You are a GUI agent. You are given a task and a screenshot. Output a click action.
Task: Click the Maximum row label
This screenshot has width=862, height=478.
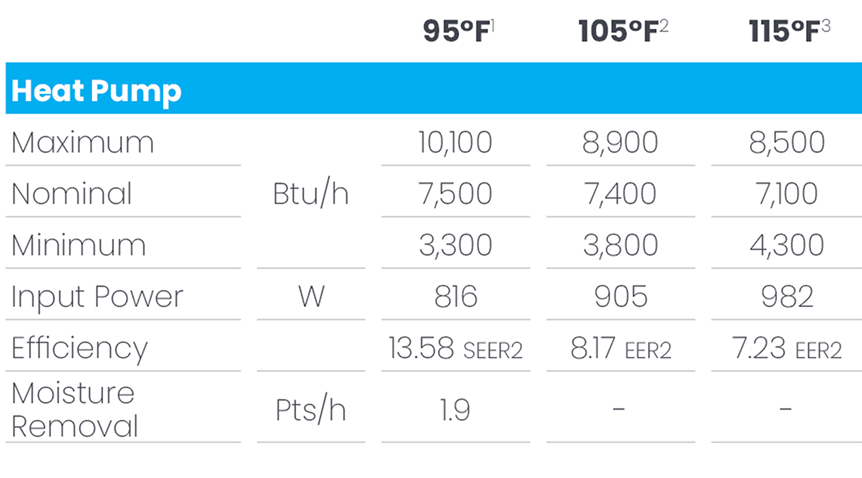click(x=82, y=142)
